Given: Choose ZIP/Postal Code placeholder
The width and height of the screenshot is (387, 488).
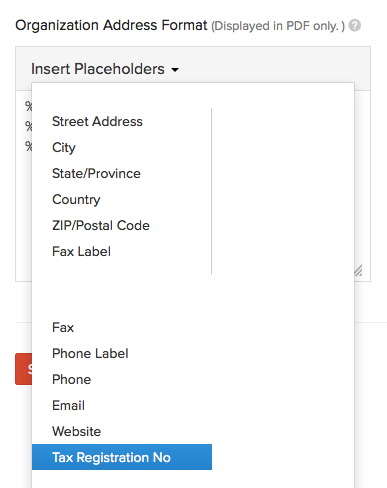Looking at the screenshot, I should (122, 225).
